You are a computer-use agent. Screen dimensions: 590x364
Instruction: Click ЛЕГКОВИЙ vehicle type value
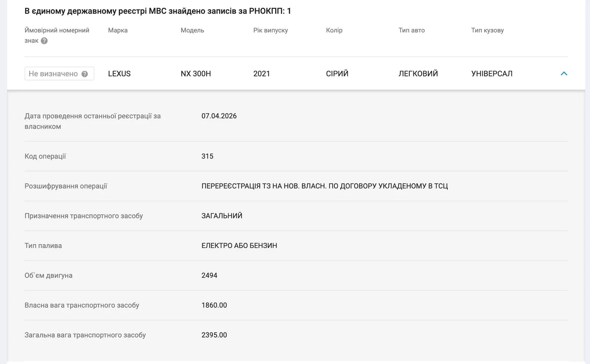point(418,74)
